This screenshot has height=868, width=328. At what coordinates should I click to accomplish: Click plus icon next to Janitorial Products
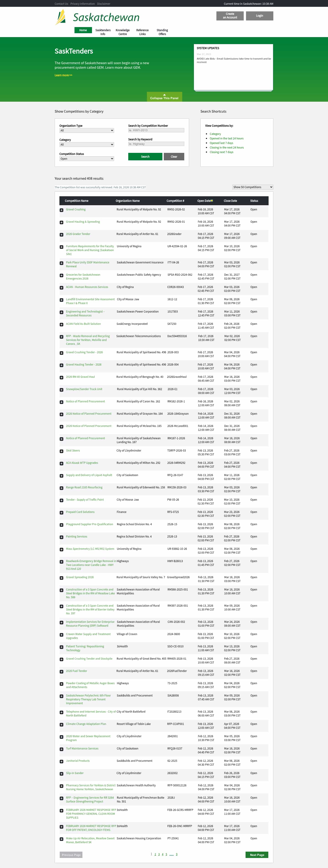(61, 762)
